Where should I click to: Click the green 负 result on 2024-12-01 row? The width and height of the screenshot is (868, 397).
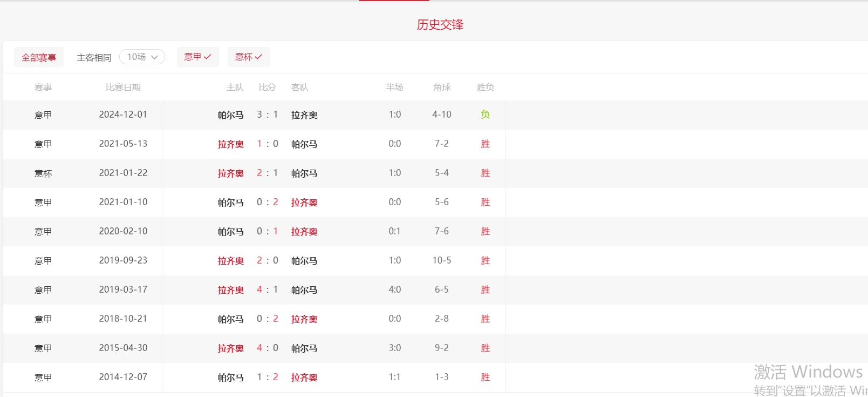click(x=485, y=115)
